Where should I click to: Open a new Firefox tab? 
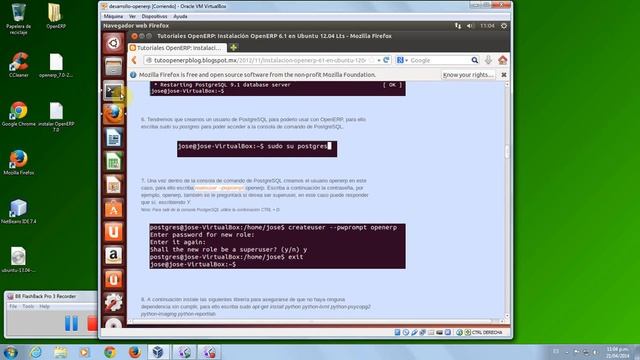tap(233, 48)
